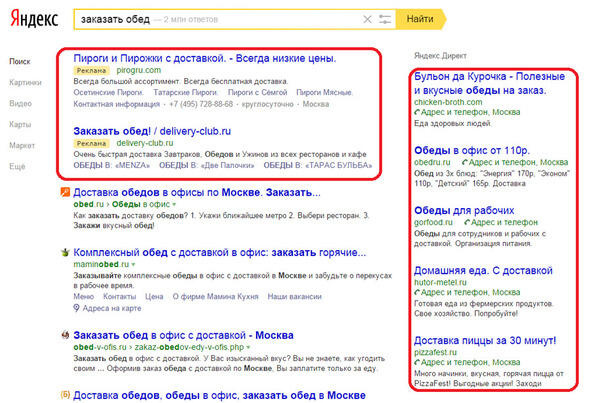591x403 pixels.
Task: Click the map pin icon near Адреса на карте
Action: tap(76, 308)
